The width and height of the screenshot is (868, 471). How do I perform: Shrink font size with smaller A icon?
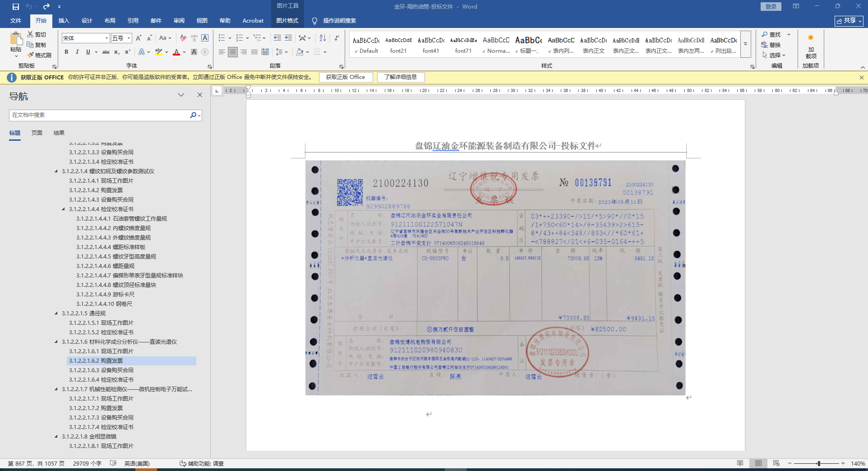tap(149, 38)
